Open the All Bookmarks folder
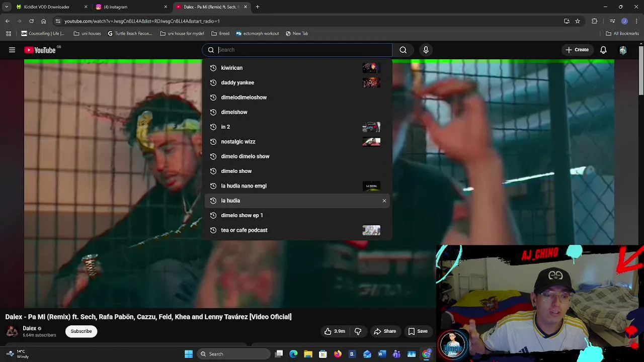The image size is (644, 362). tap(622, 34)
